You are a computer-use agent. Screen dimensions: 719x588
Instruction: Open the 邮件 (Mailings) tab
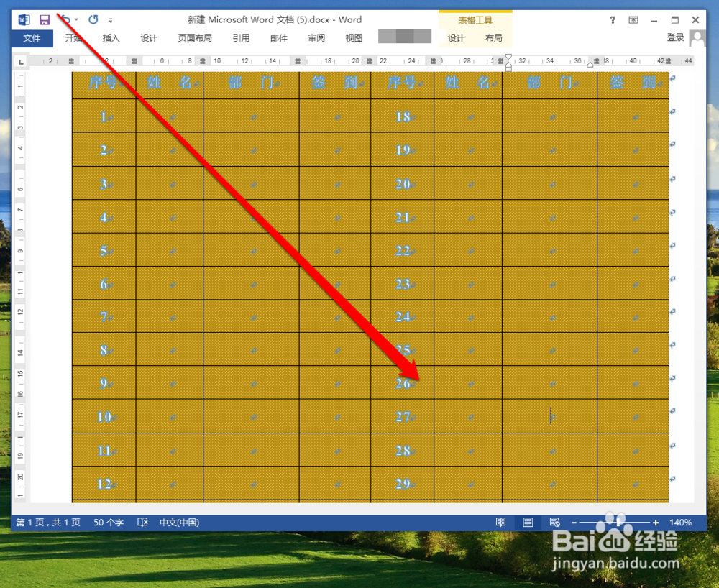tap(279, 38)
